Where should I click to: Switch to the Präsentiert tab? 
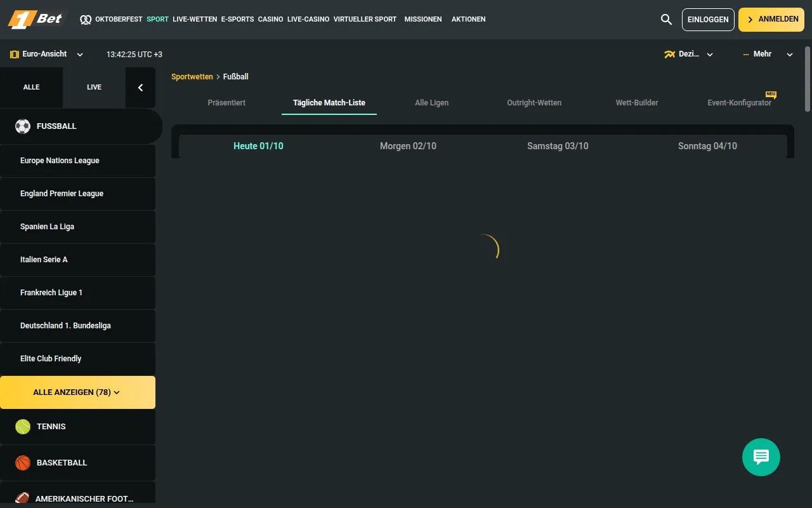[x=226, y=103]
